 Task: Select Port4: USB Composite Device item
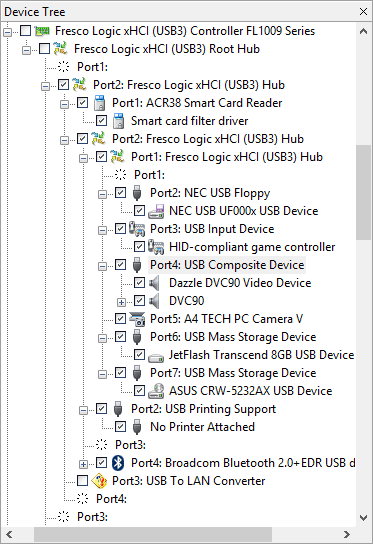click(227, 265)
